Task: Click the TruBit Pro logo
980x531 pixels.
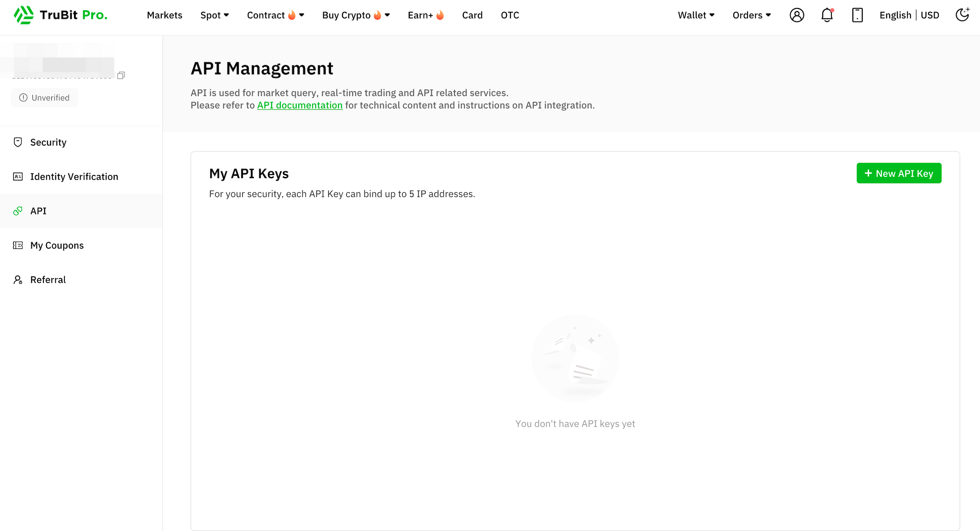Action: [x=61, y=15]
